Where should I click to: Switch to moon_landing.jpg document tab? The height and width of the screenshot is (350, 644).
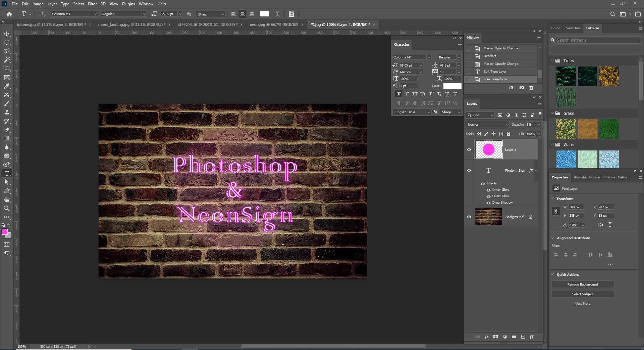131,25
